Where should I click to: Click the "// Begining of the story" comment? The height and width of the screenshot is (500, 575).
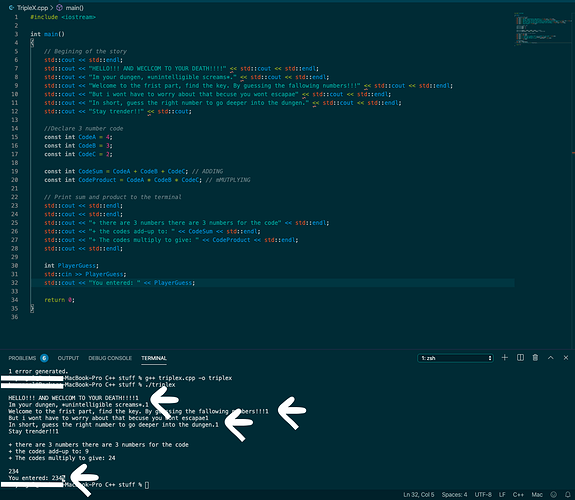[x=85, y=51]
